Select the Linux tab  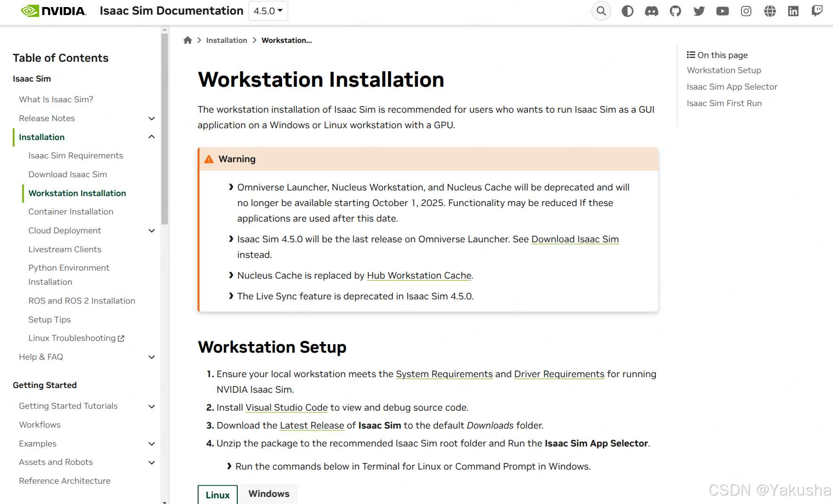(x=217, y=495)
